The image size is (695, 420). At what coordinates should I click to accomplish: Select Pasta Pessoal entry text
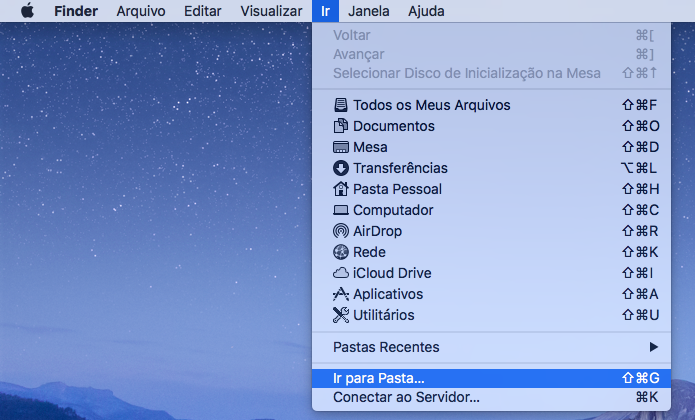coord(397,189)
